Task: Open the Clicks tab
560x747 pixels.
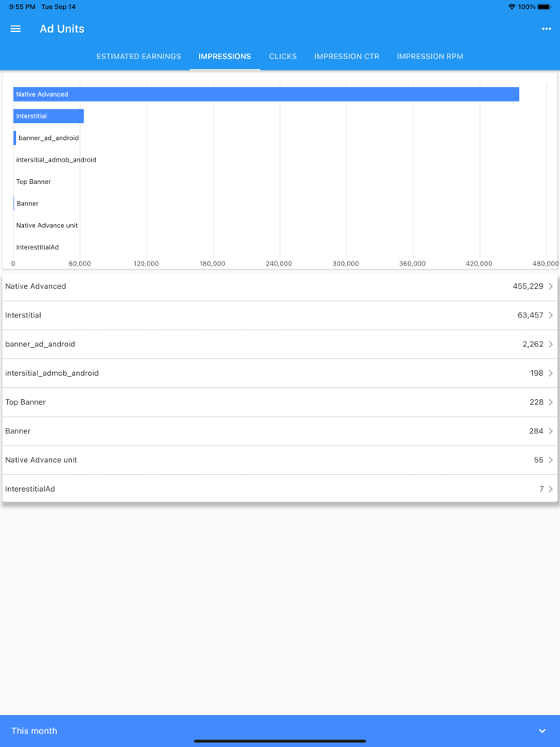Action: click(282, 56)
